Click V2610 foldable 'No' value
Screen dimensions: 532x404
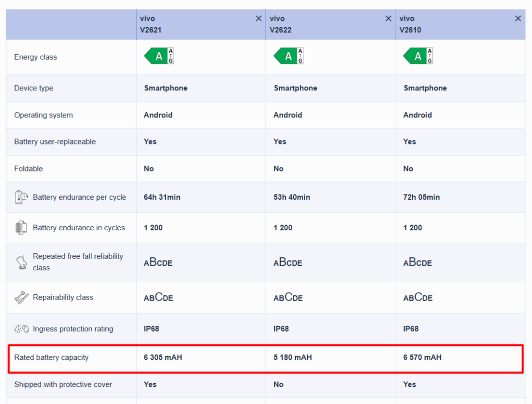coord(408,169)
